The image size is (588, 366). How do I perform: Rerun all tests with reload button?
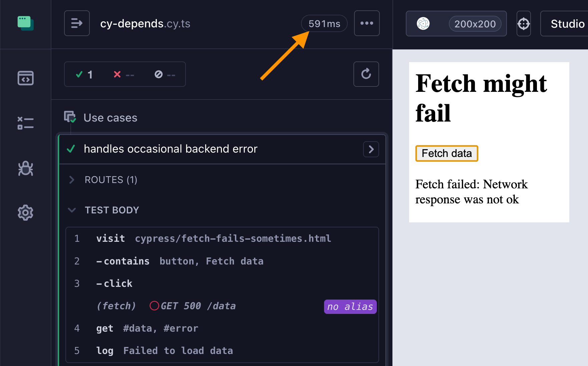click(x=366, y=74)
